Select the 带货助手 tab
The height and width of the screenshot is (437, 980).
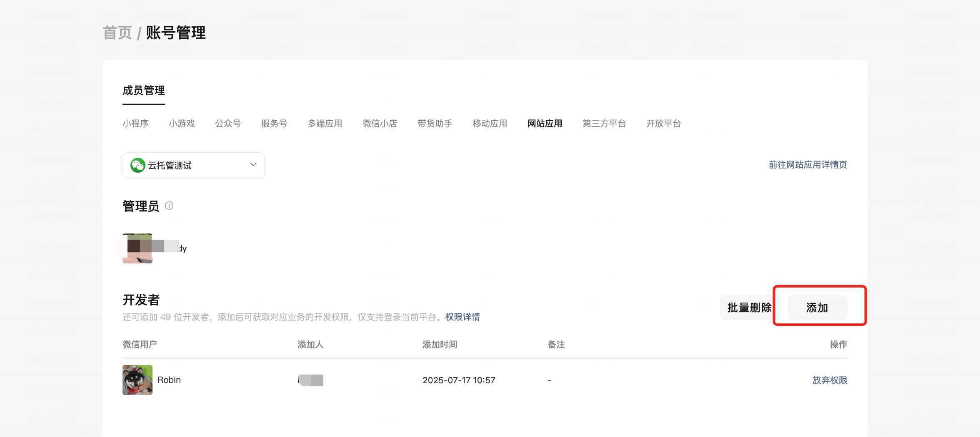(435, 124)
